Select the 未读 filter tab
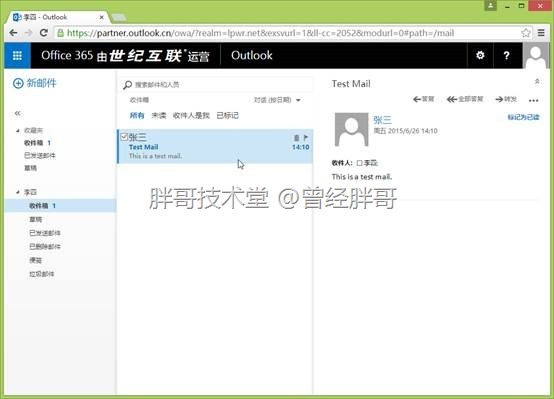The width and height of the screenshot is (554, 399). (159, 116)
